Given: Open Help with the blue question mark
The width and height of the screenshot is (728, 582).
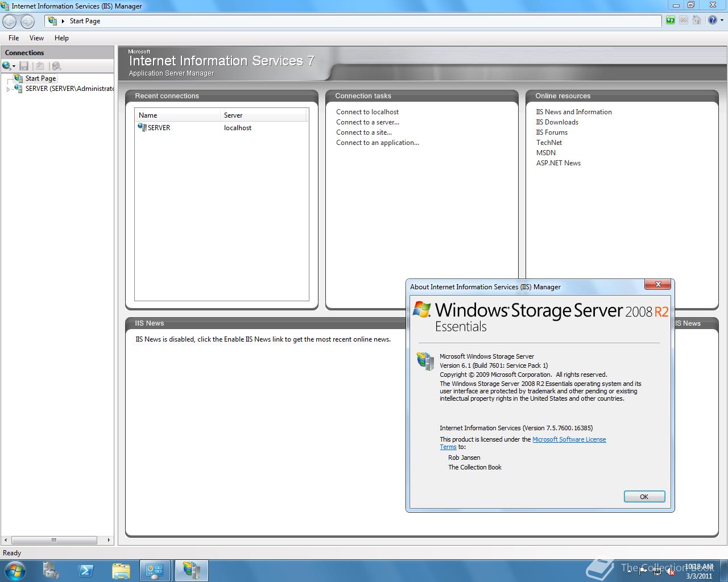Looking at the screenshot, I should pos(712,20).
